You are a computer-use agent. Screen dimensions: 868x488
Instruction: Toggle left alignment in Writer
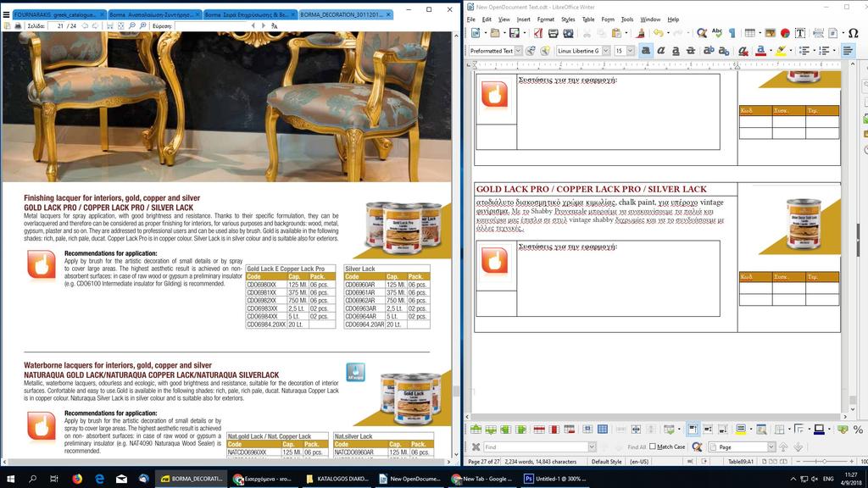point(848,51)
